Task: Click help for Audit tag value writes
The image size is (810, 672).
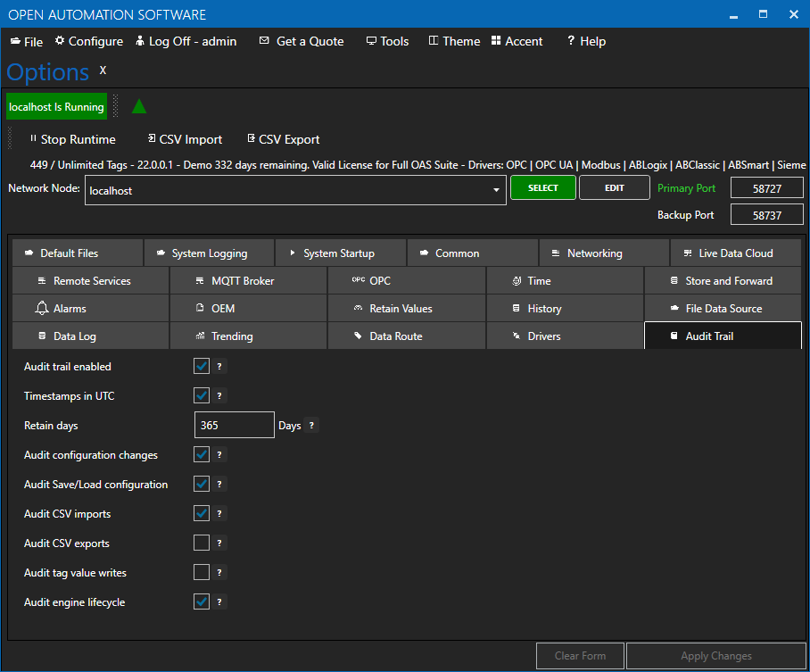Action: pyautogui.click(x=219, y=572)
